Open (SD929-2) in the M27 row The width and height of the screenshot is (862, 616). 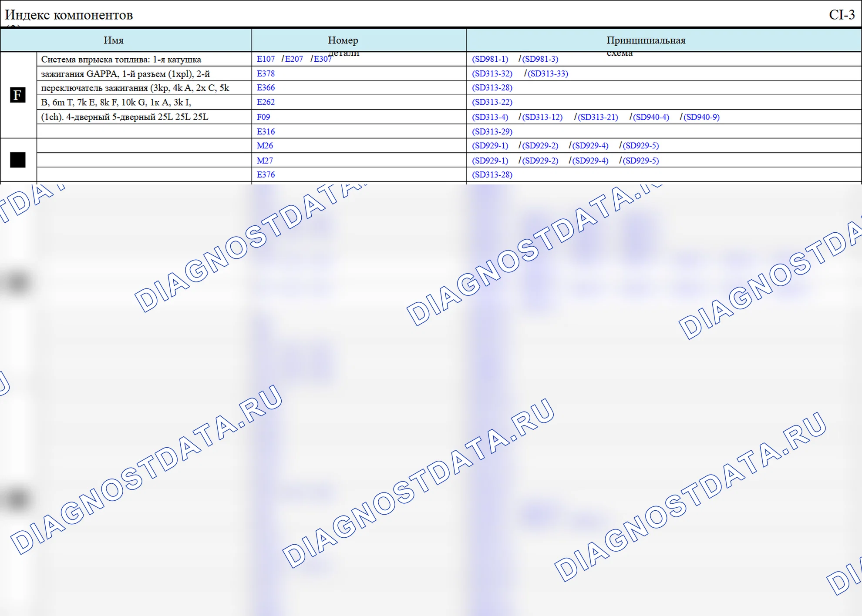point(540,161)
